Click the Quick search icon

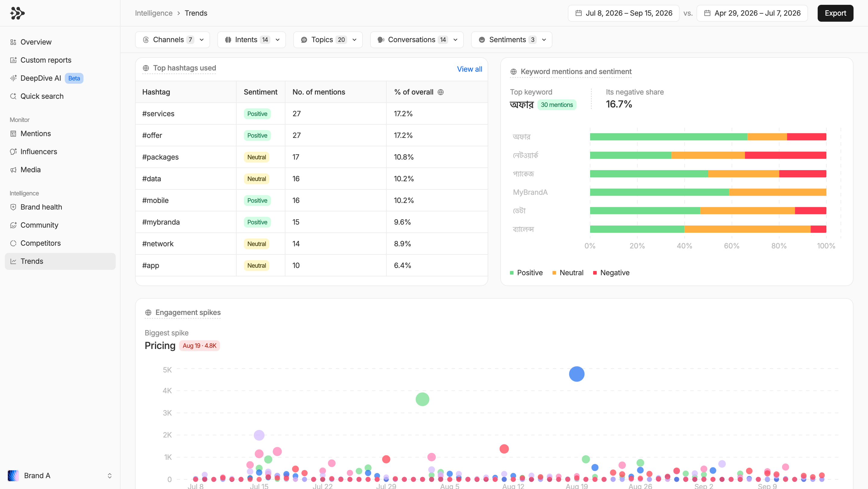[13, 96]
